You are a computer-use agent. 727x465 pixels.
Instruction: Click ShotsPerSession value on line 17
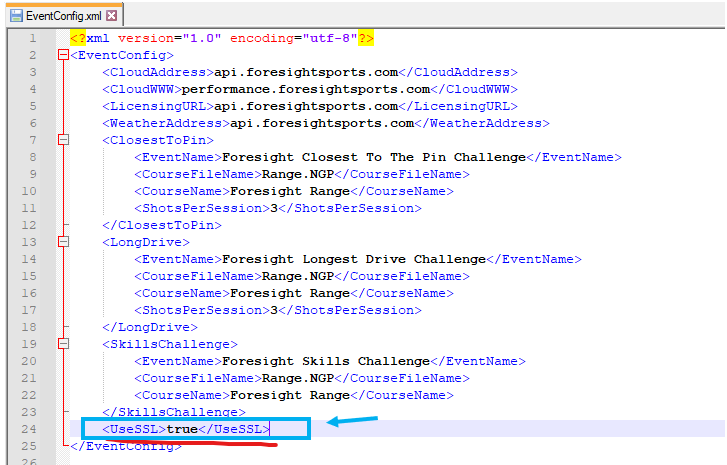[274, 310]
